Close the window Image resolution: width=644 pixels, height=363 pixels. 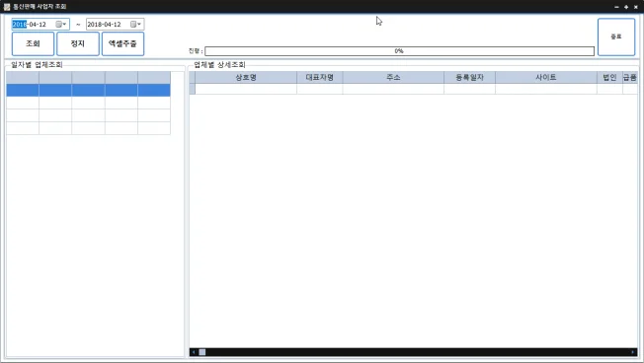(x=636, y=7)
